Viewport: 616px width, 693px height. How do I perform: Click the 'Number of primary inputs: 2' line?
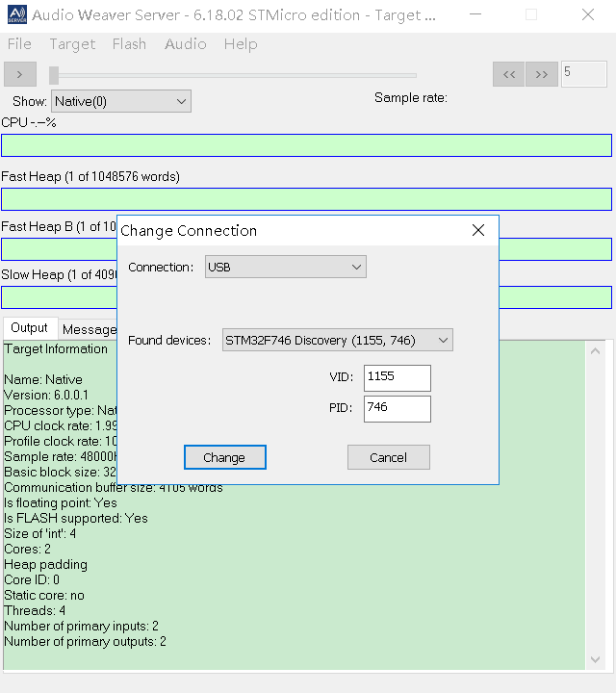81,626
